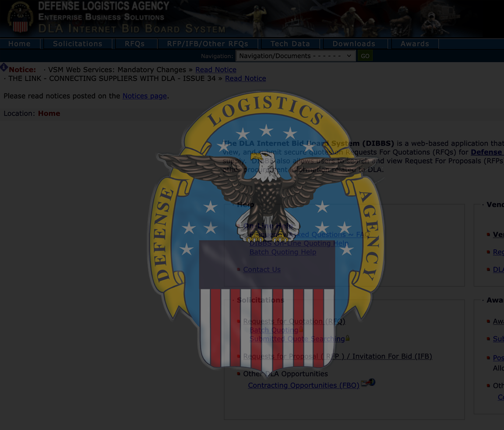This screenshot has height=430, width=504.
Task: Open Frequently Asked Questions ~ FAQ
Action: pos(309,235)
